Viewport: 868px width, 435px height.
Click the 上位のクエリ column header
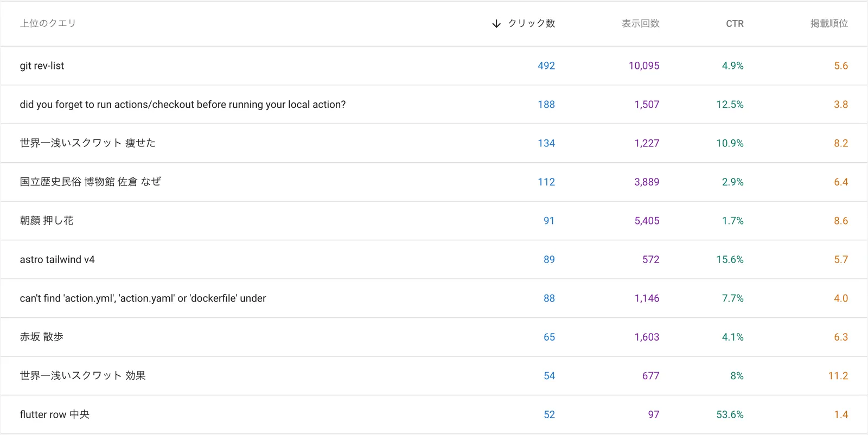48,23
